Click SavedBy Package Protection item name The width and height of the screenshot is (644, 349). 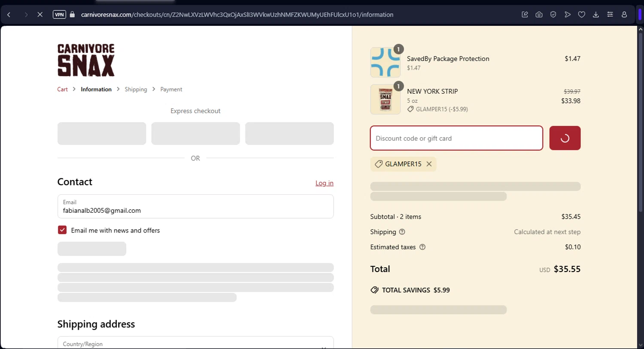(448, 58)
